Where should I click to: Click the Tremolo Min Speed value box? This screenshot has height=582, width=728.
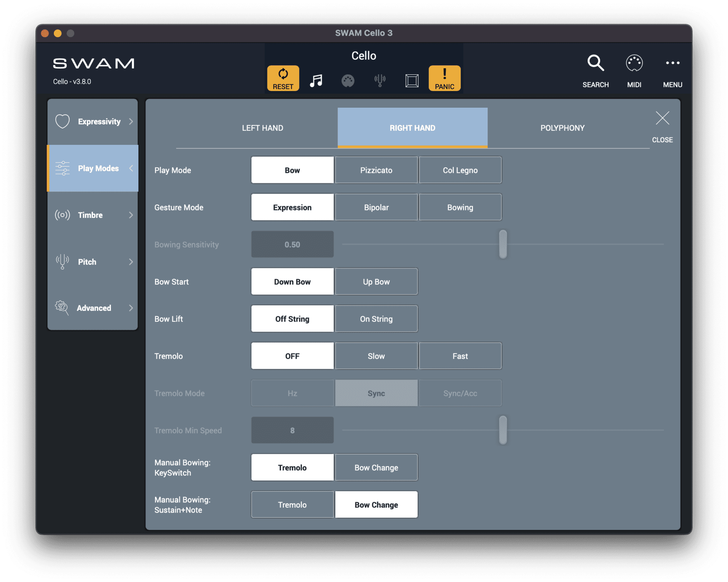pyautogui.click(x=292, y=430)
